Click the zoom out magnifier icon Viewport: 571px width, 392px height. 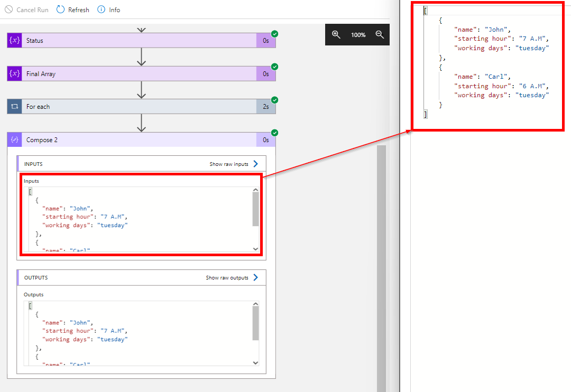click(x=380, y=34)
